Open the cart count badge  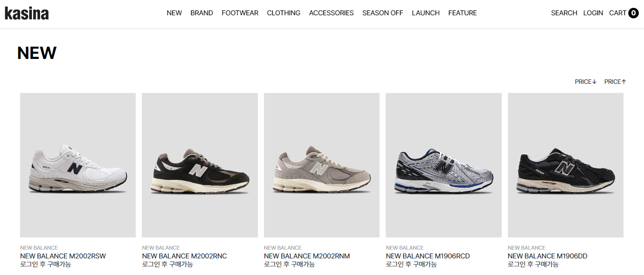(x=634, y=13)
